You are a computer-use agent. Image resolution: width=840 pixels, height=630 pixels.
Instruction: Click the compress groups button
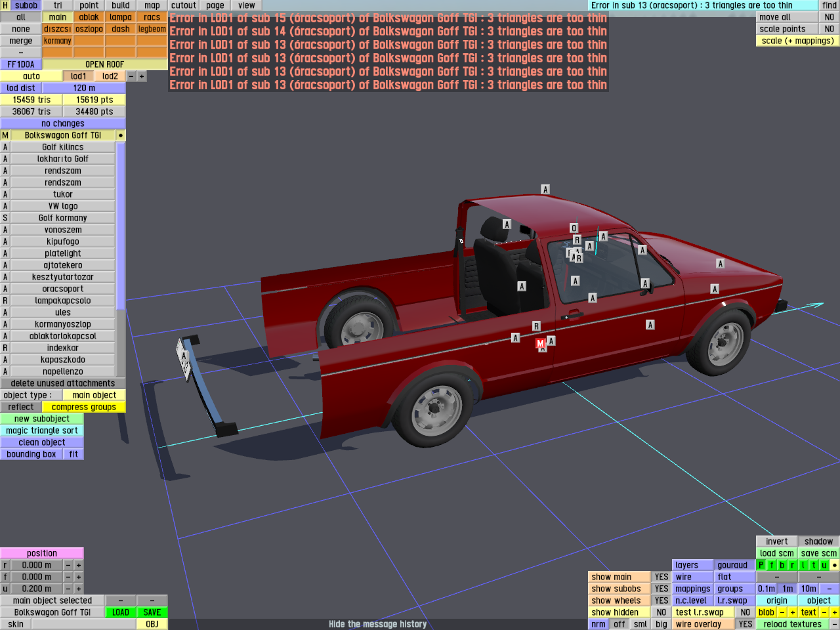(84, 407)
